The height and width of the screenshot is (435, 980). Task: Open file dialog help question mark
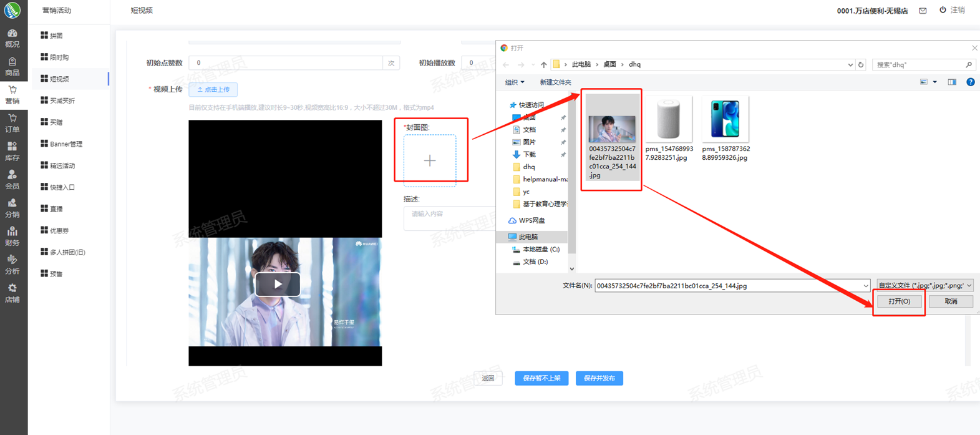pos(971,82)
